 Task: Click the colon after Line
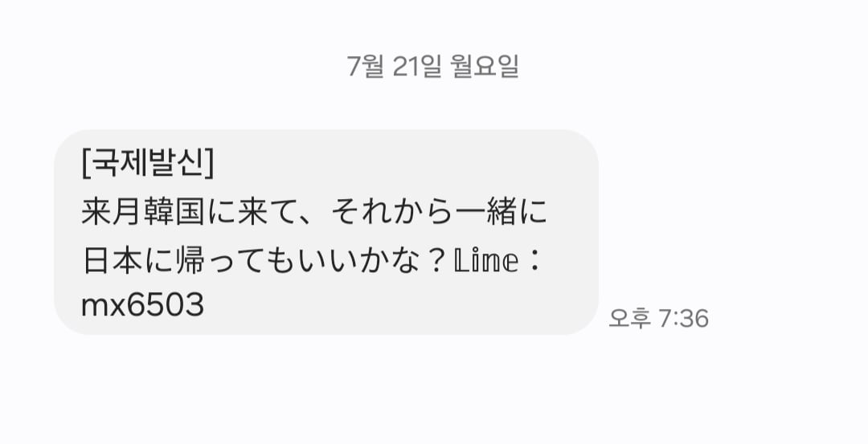[534, 260]
